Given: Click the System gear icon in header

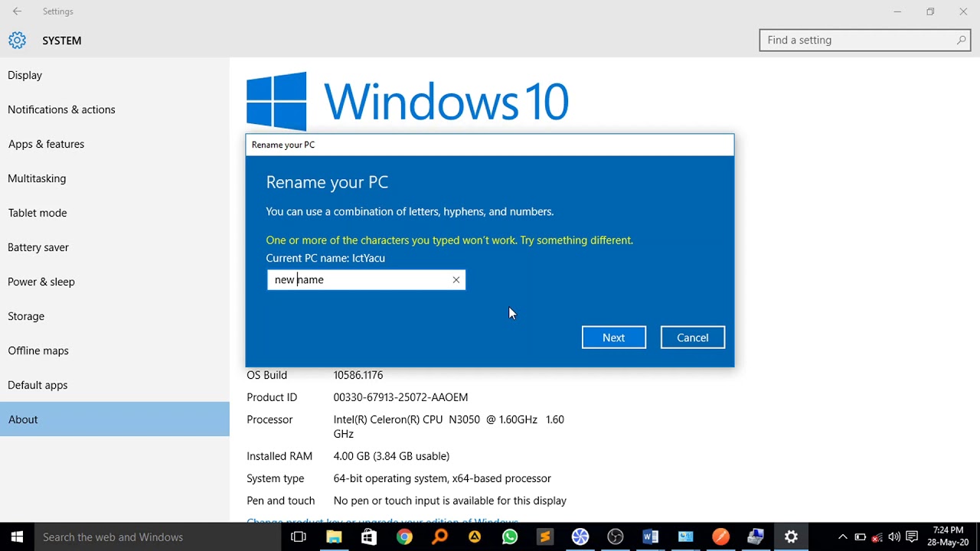Looking at the screenshot, I should coord(17,41).
